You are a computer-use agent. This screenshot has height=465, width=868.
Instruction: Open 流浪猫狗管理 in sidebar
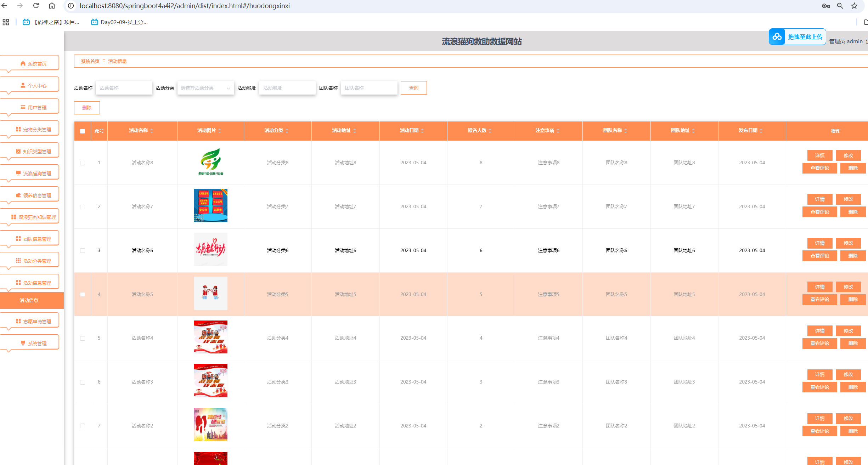pyautogui.click(x=30, y=173)
